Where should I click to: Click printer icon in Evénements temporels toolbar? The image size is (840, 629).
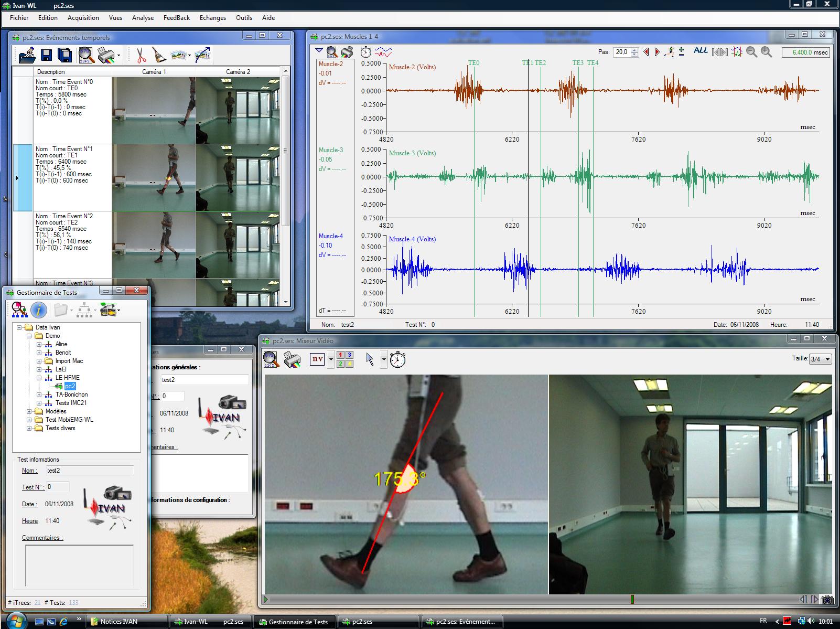pyautogui.click(x=106, y=55)
